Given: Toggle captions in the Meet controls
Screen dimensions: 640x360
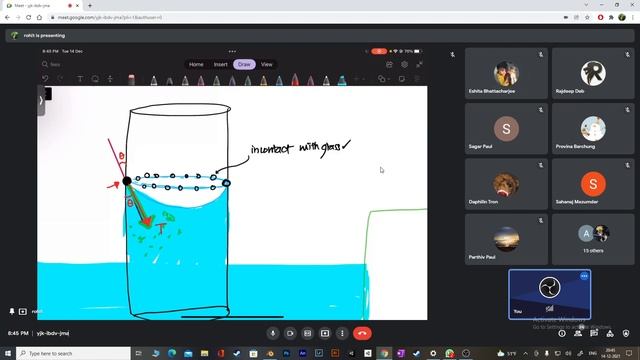Looking at the screenshot, I should pos(307,333).
